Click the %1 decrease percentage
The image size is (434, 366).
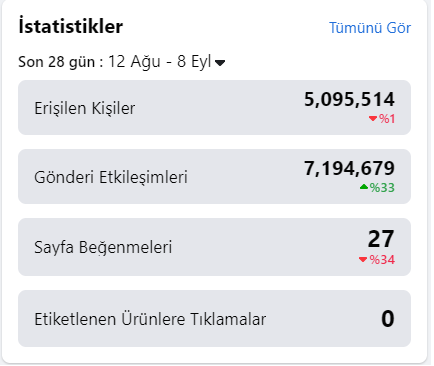(x=387, y=119)
